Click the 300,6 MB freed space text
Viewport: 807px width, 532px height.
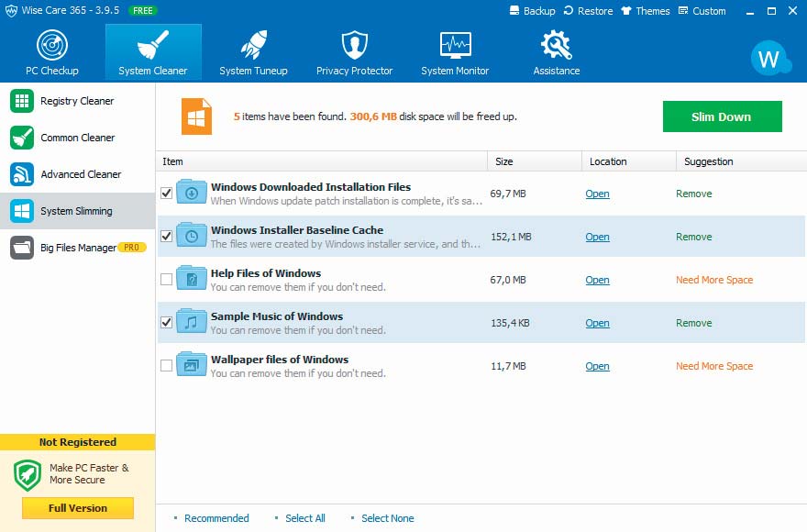click(x=373, y=116)
